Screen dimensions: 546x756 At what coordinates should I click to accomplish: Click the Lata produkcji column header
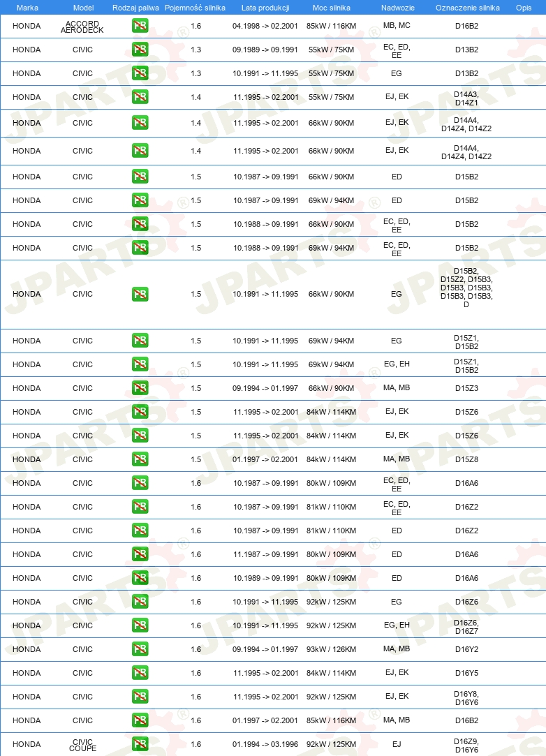265,8
